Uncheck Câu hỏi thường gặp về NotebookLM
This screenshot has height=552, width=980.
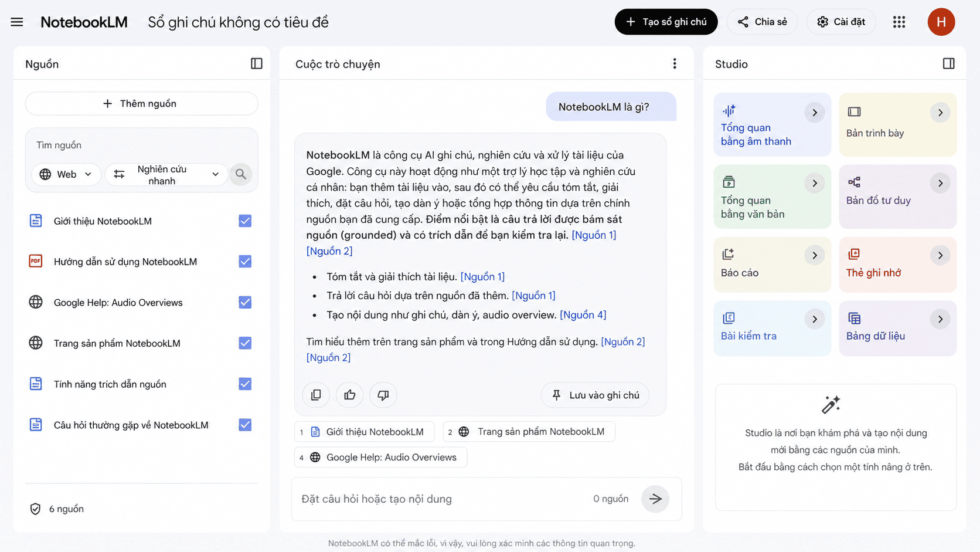(x=245, y=424)
